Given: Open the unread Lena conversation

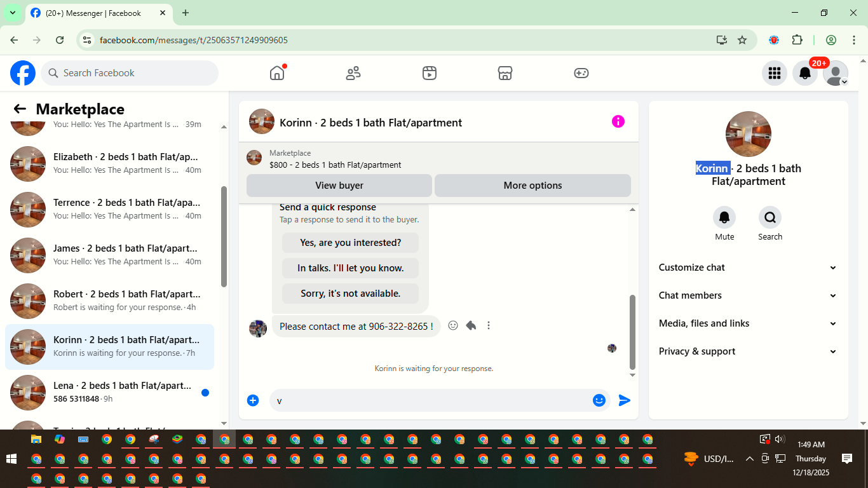Looking at the screenshot, I should [x=109, y=393].
